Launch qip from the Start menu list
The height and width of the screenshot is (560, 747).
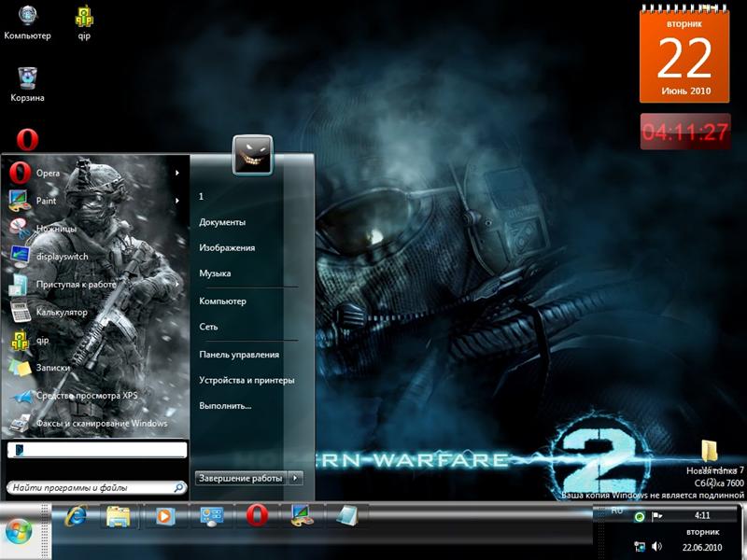point(94,340)
